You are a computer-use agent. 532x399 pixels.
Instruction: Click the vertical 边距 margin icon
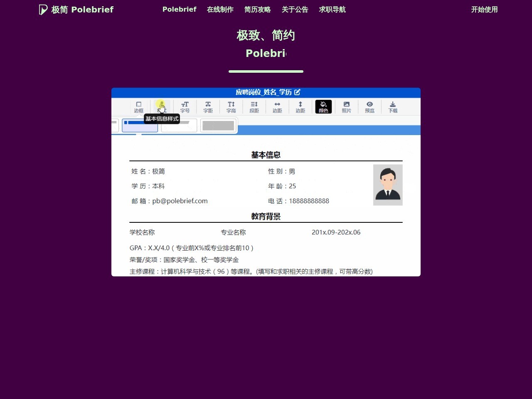pyautogui.click(x=300, y=107)
